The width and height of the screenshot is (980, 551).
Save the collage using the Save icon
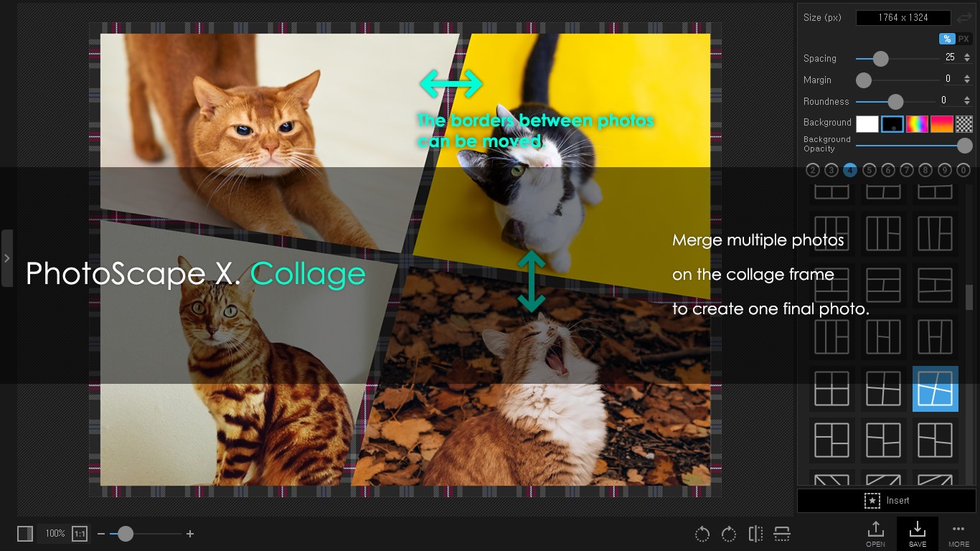(918, 532)
